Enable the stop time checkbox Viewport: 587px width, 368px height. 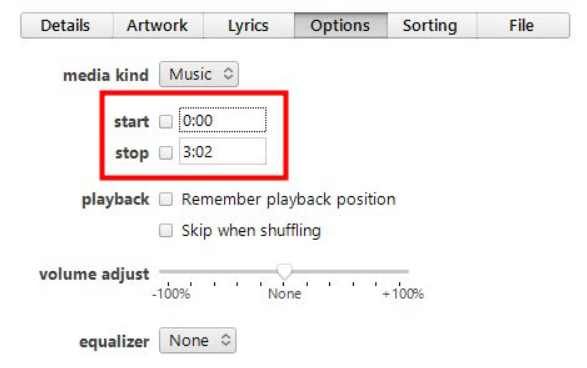[166, 153]
